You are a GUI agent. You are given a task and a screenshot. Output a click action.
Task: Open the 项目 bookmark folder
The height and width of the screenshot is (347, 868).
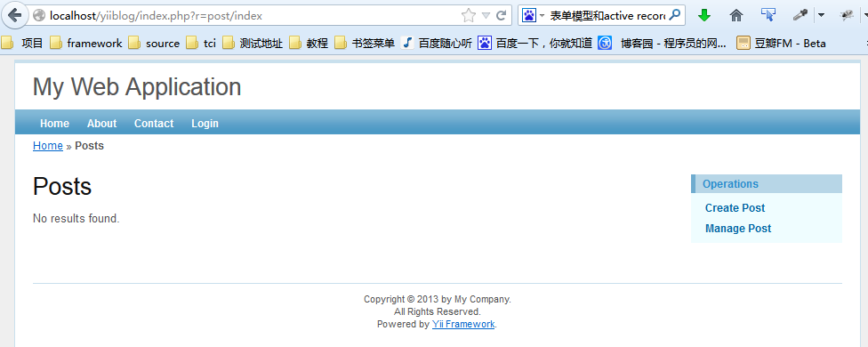point(23,44)
